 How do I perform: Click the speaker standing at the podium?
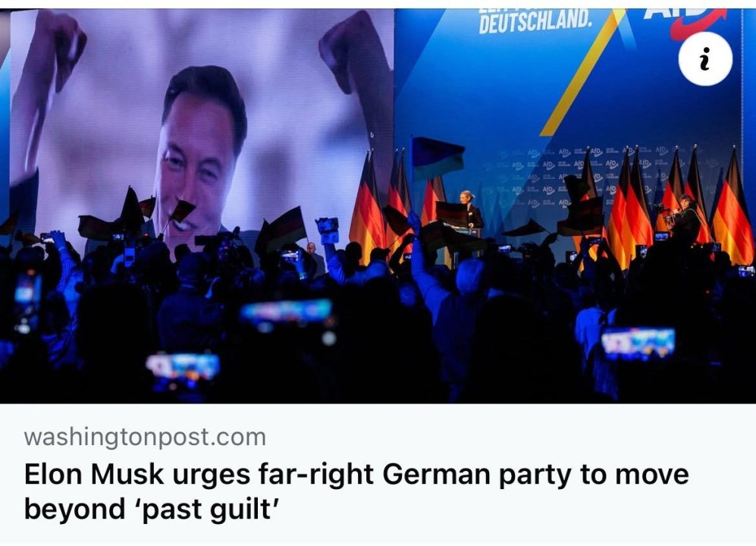[x=471, y=211]
